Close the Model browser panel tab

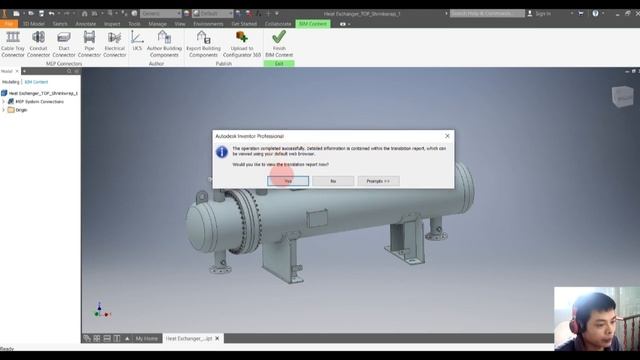point(17,71)
